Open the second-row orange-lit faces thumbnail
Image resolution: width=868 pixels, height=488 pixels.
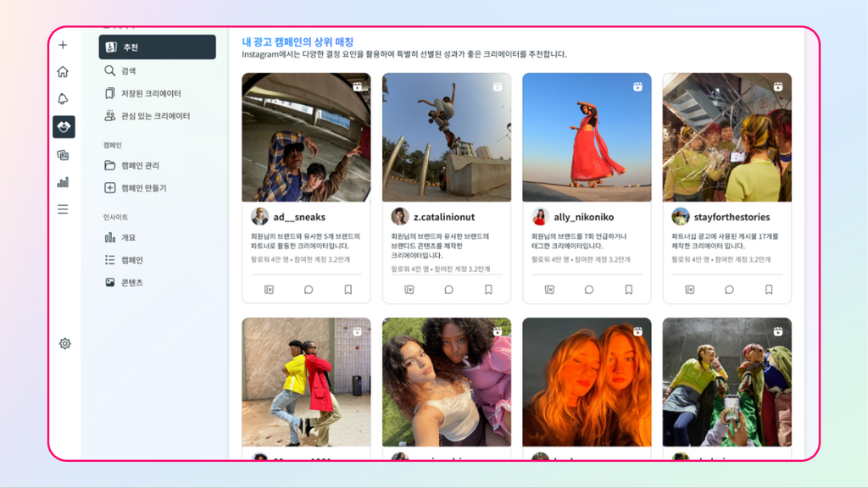pyautogui.click(x=587, y=382)
